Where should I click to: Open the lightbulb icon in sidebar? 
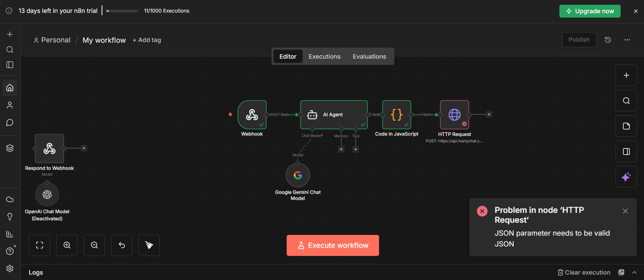pos(10,217)
